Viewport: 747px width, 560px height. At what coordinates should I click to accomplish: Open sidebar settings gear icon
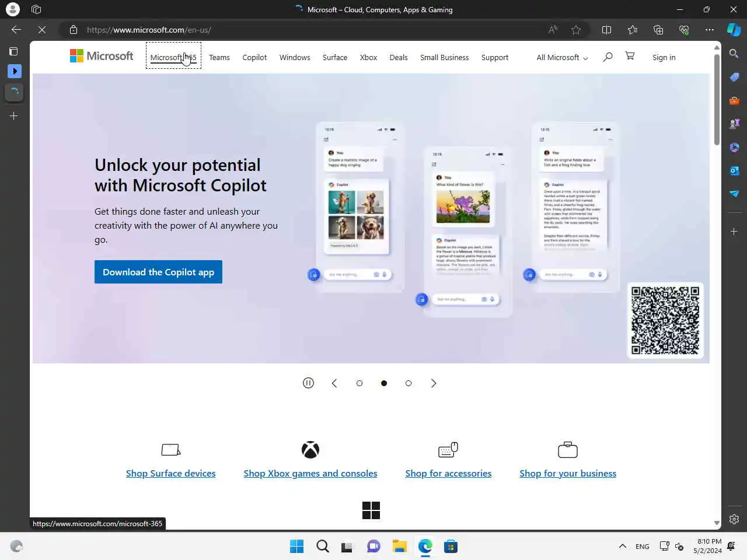pos(734,519)
